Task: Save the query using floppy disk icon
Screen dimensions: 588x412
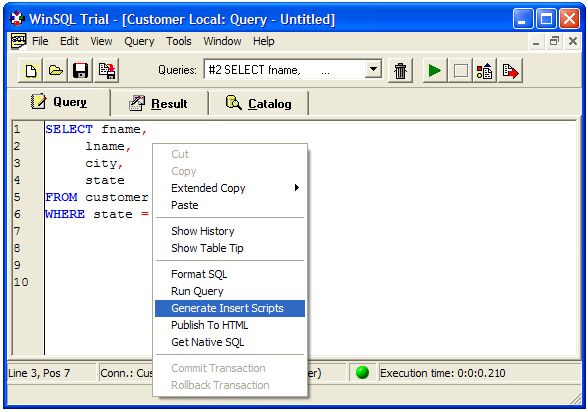Action: (x=80, y=70)
